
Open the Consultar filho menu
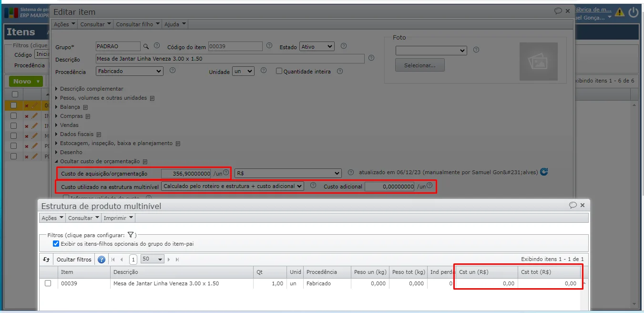pos(138,24)
